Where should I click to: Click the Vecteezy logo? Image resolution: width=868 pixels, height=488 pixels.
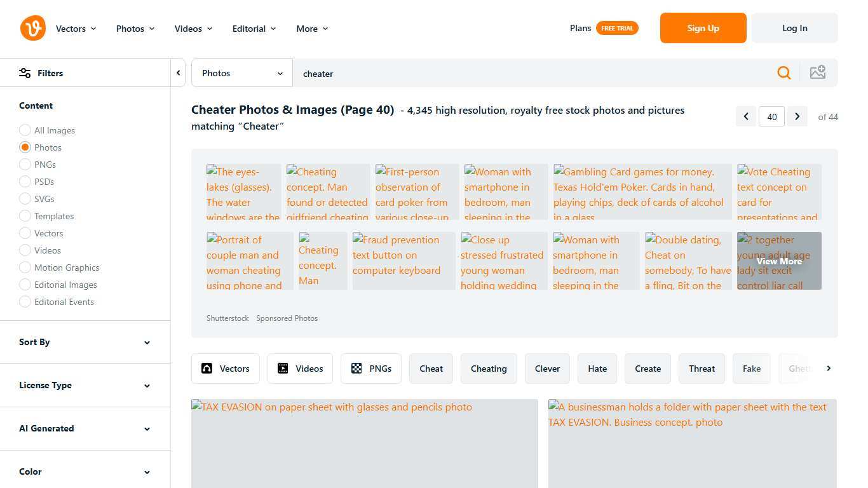32,28
